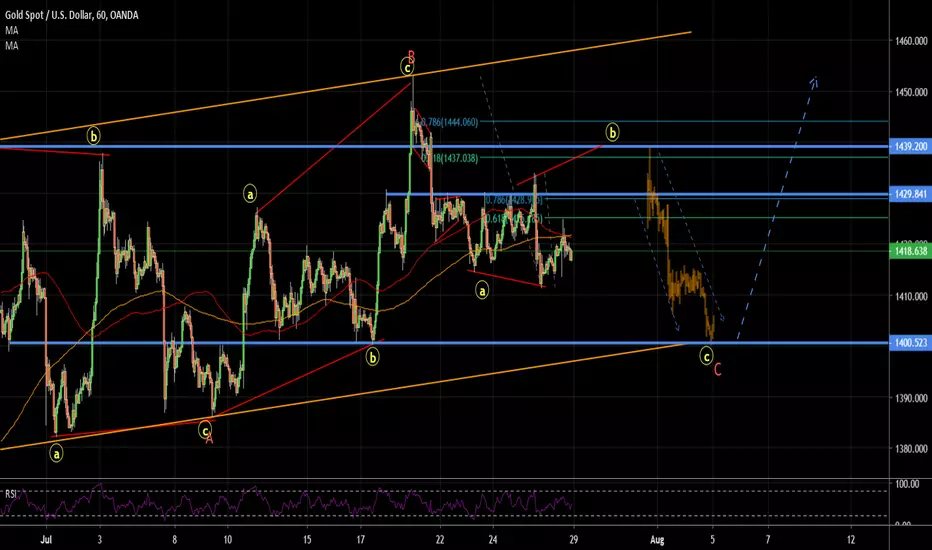Select date 12 on the time axis

coord(851,540)
